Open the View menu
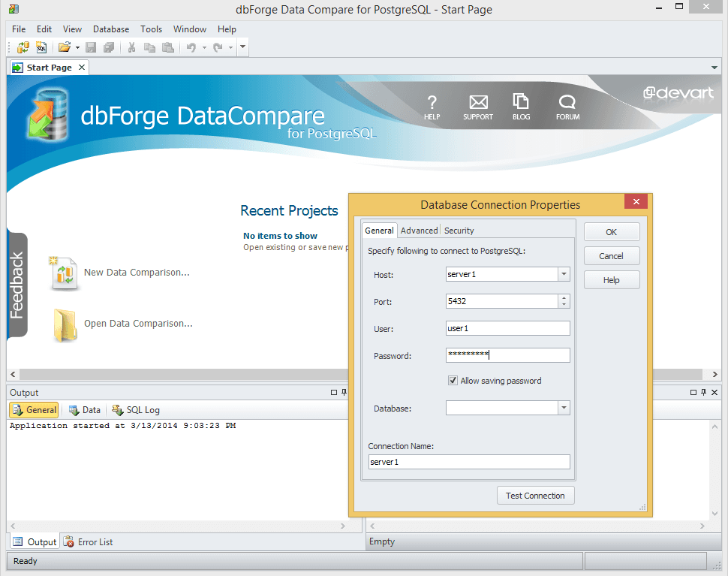This screenshot has height=576, width=728. pyautogui.click(x=73, y=29)
